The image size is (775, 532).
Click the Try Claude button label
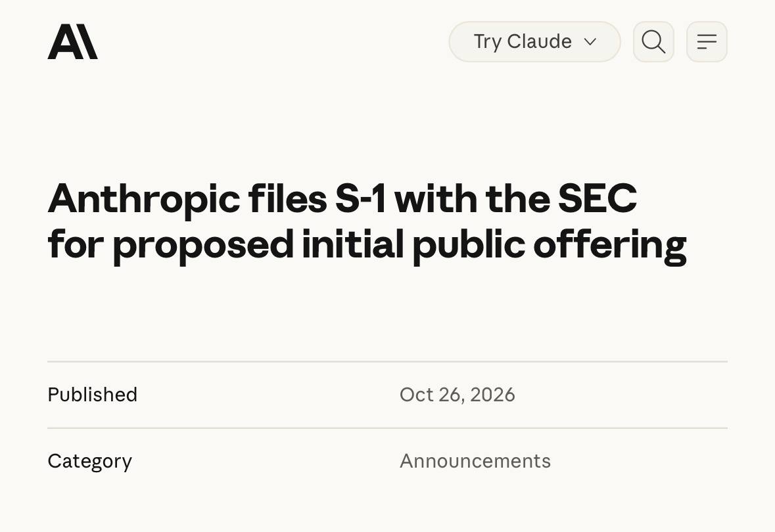(x=523, y=41)
